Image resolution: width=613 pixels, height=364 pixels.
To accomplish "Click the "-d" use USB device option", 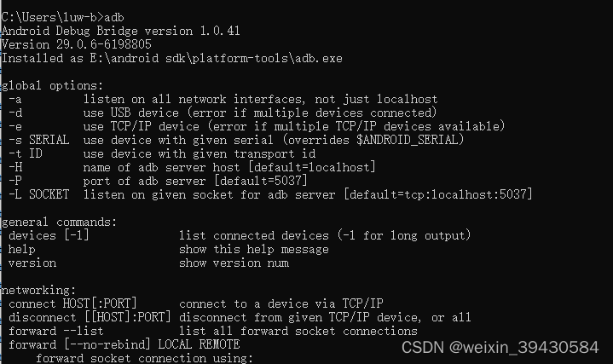I will (15, 113).
